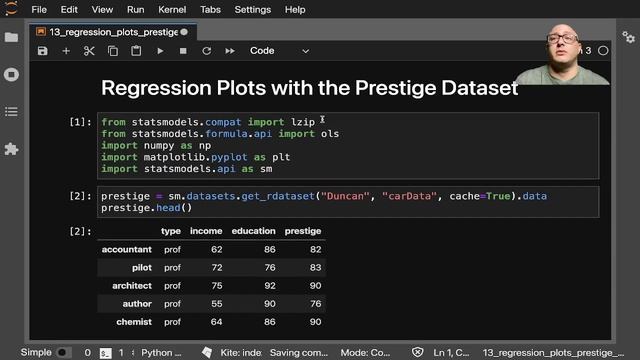Open the File menu
This screenshot has height=360, width=640.
click(x=39, y=9)
